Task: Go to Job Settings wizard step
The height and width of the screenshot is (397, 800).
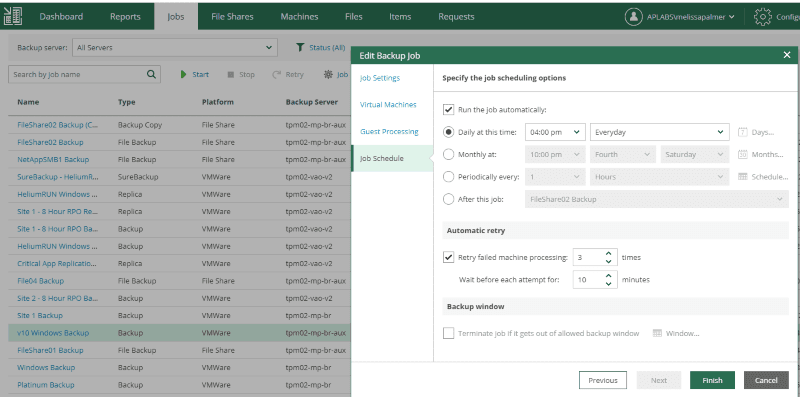Action: [x=380, y=78]
